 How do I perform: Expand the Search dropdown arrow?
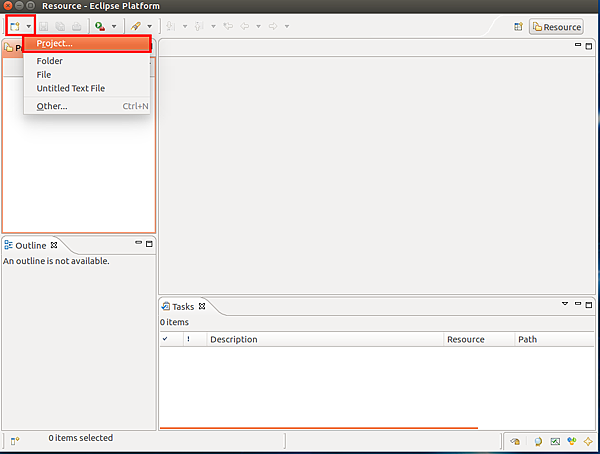pos(150,26)
